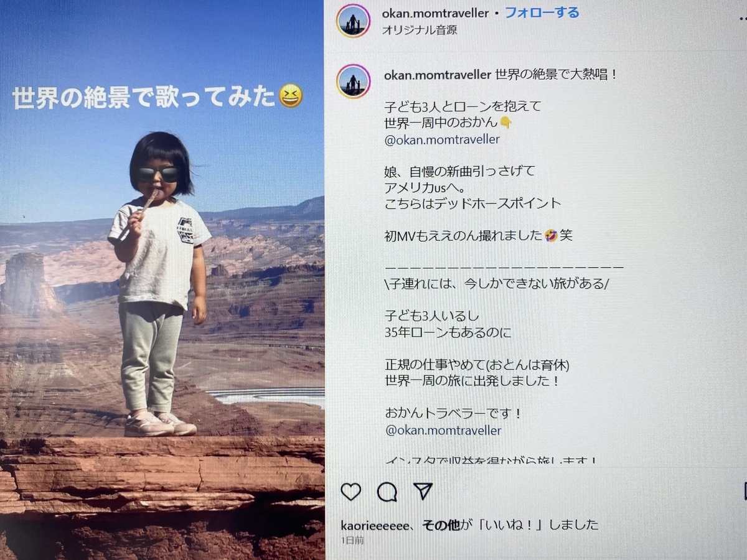The width and height of the screenshot is (747, 560).
Task: Save the post with the bookmark icon
Action: 745,492
